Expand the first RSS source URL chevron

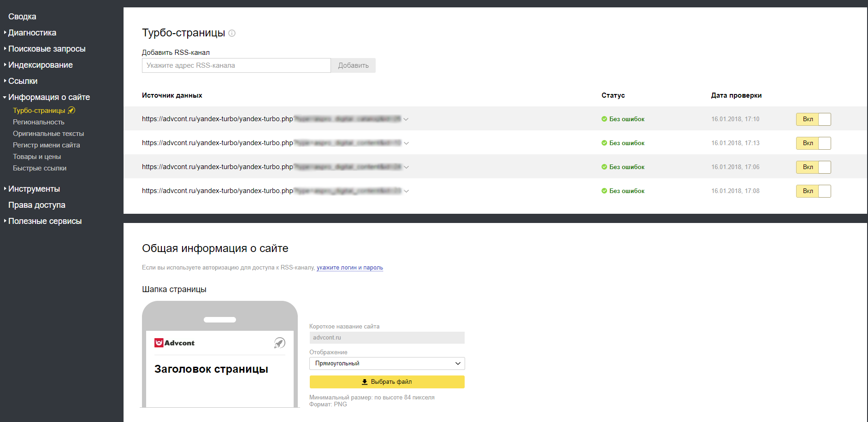pyautogui.click(x=406, y=119)
